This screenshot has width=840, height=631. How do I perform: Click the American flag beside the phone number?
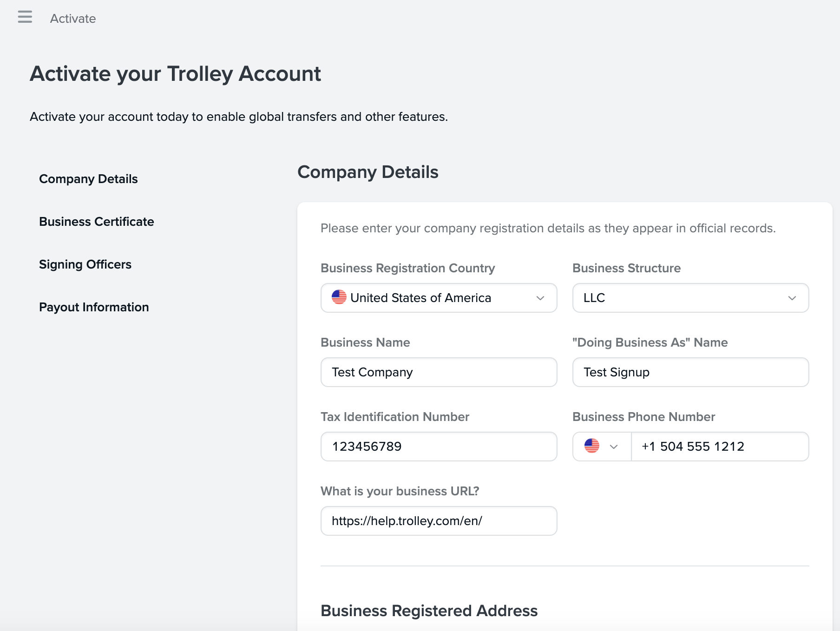pyautogui.click(x=591, y=447)
